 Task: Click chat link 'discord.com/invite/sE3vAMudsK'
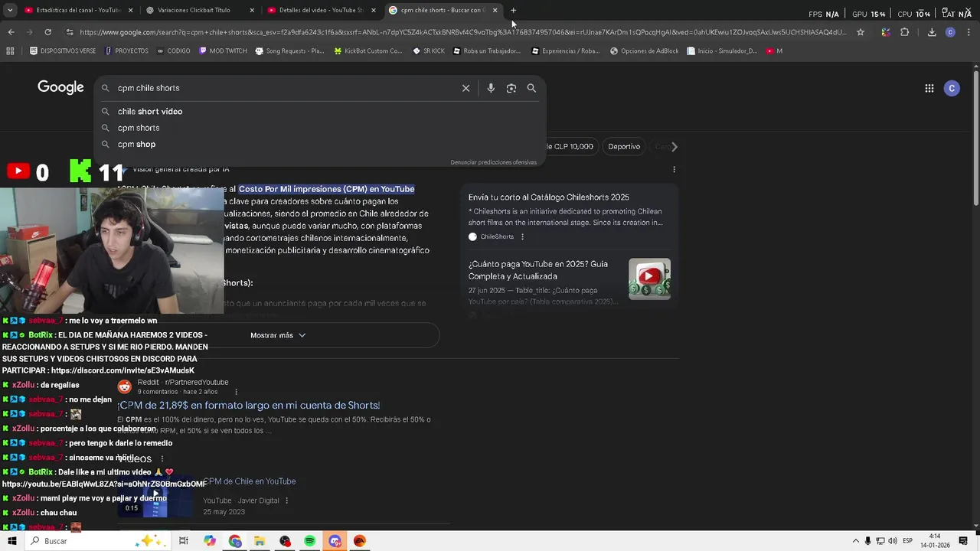(x=123, y=370)
